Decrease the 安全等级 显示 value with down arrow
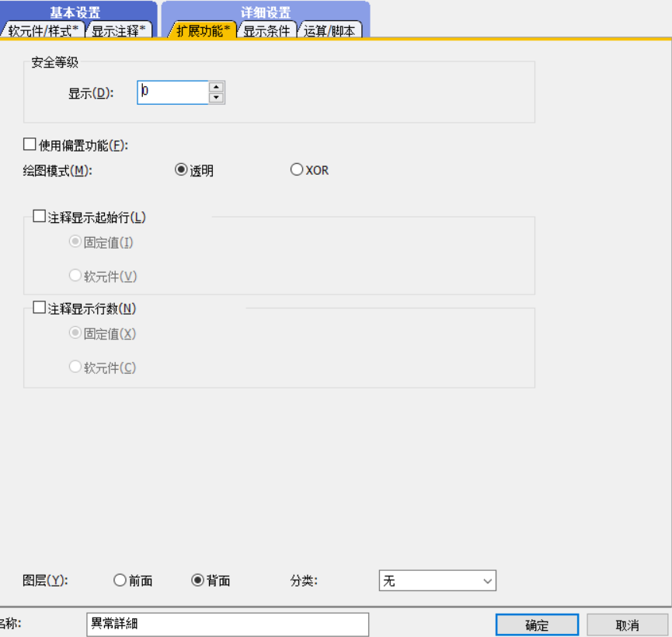This screenshot has height=637, width=672. coord(217,98)
